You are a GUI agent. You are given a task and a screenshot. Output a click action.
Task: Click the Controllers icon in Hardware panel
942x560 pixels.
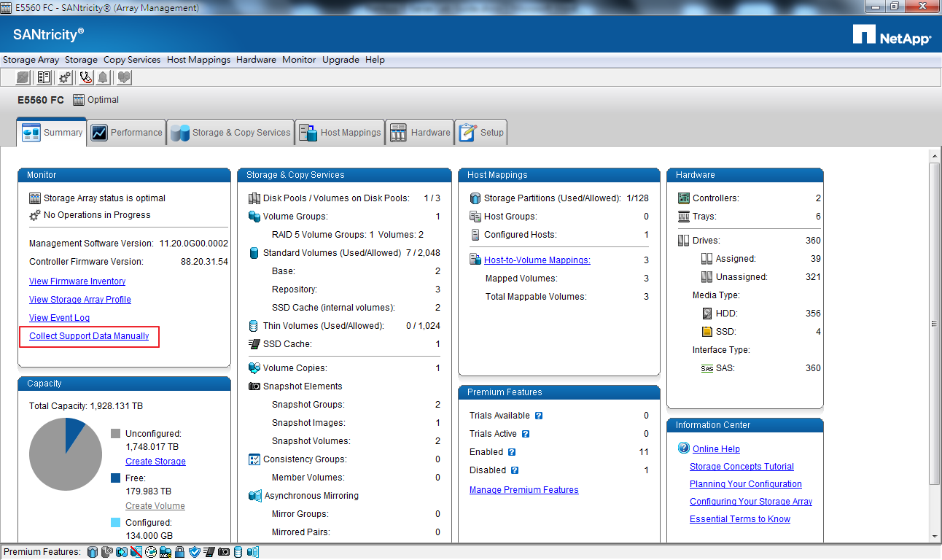pos(684,198)
